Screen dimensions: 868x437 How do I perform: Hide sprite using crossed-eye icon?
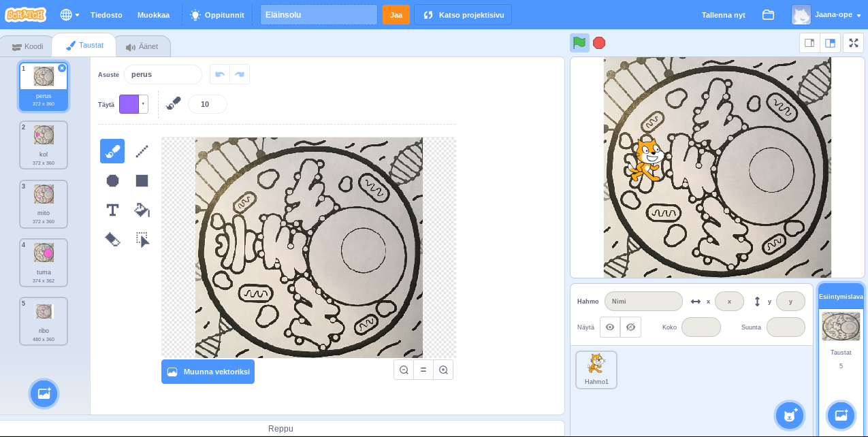pos(630,327)
